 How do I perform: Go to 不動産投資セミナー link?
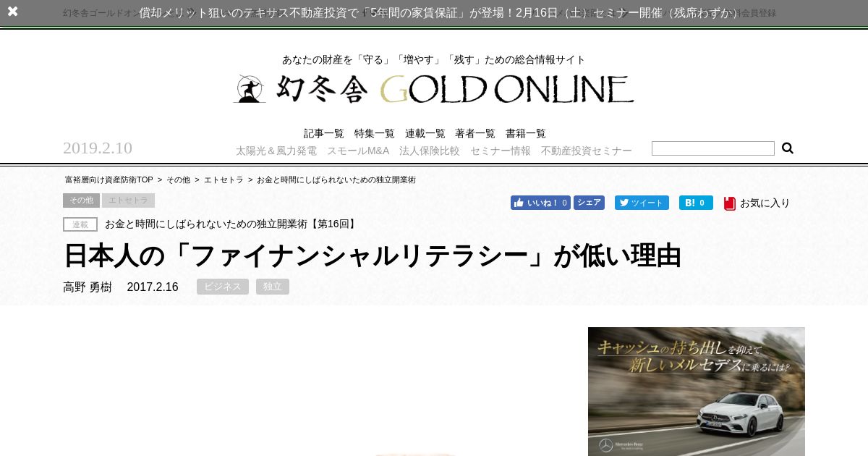(x=587, y=151)
